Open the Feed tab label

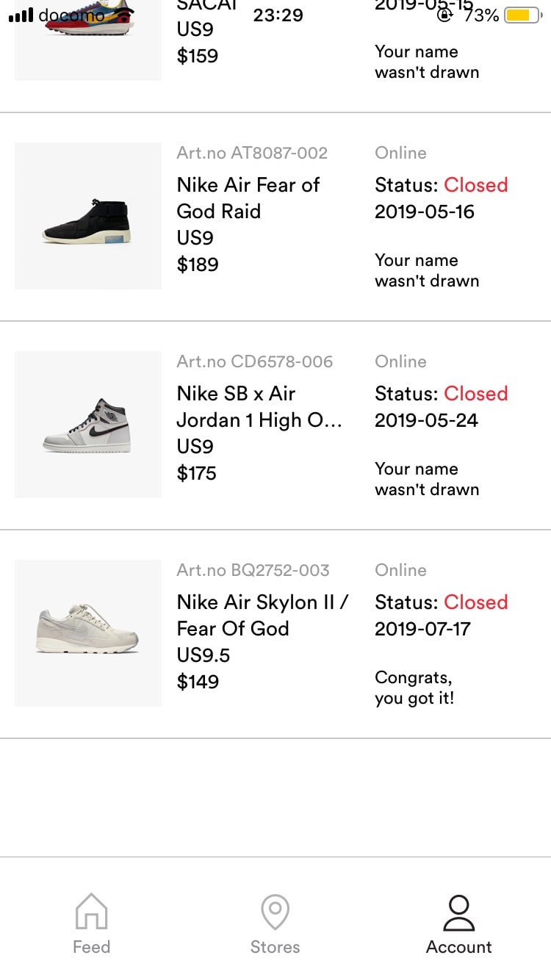tap(91, 947)
